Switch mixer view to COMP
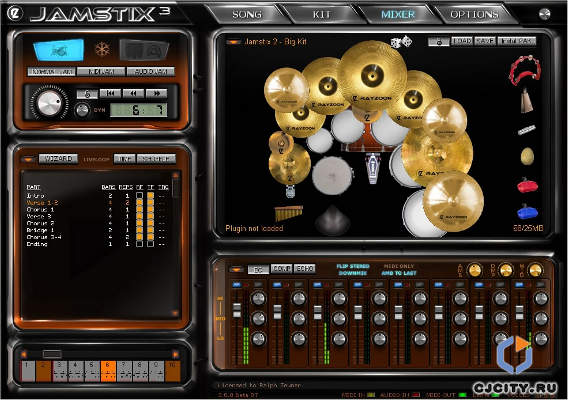Image resolution: width=568 pixels, height=400 pixels. 281,268
